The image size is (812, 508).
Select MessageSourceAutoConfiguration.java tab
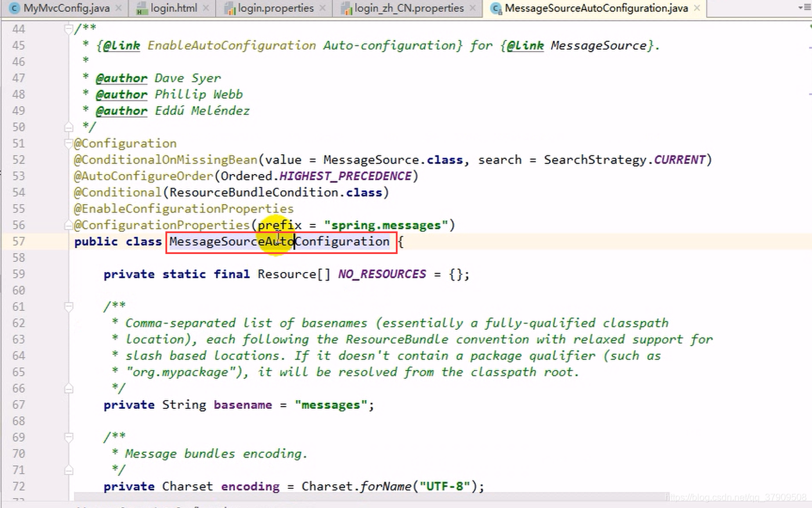[x=596, y=8]
